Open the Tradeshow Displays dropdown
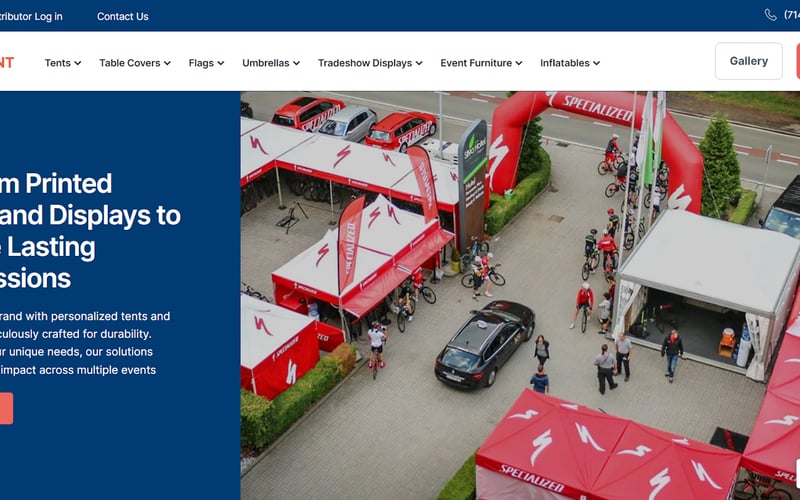 coord(370,63)
